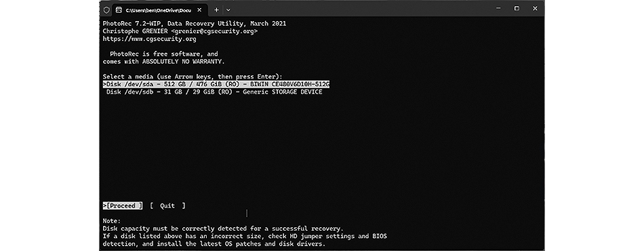
Task: Click the 'Note:' label text
Action: pos(112,221)
